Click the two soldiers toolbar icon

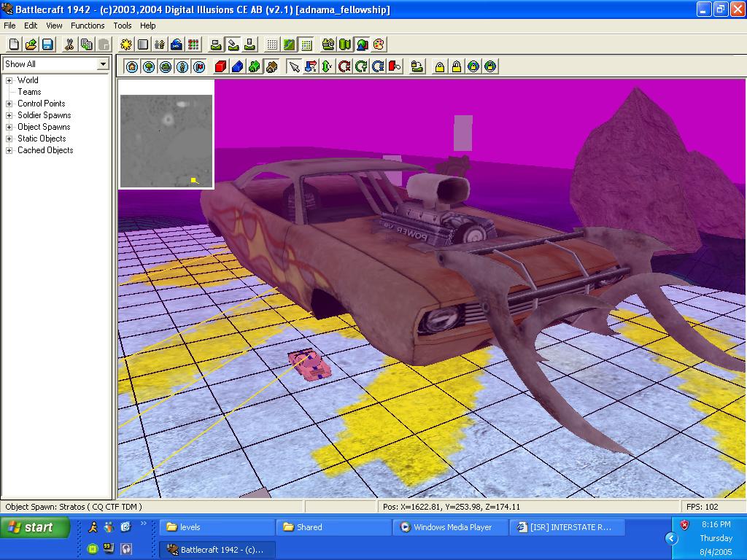[x=160, y=44]
